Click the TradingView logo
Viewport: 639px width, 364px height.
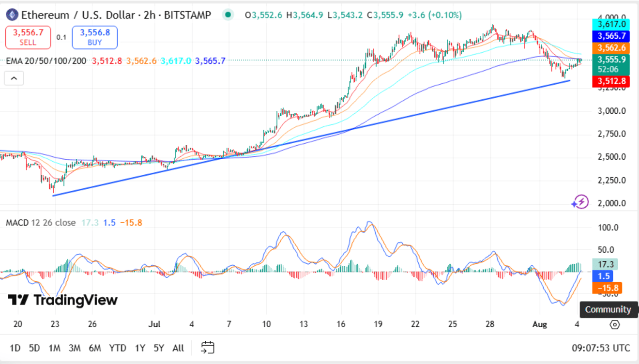(62, 300)
